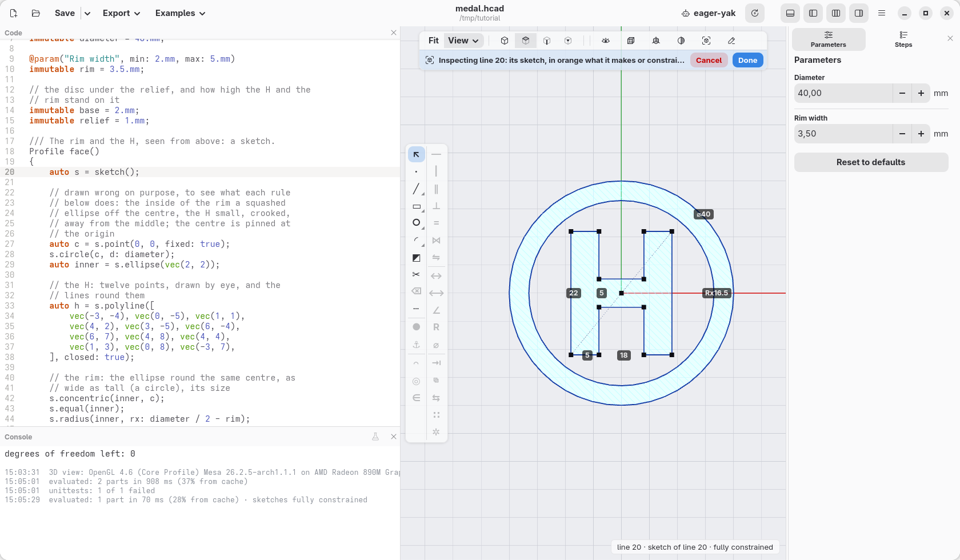Click Reset to defaults
The width and height of the screenshot is (960, 560).
click(871, 162)
